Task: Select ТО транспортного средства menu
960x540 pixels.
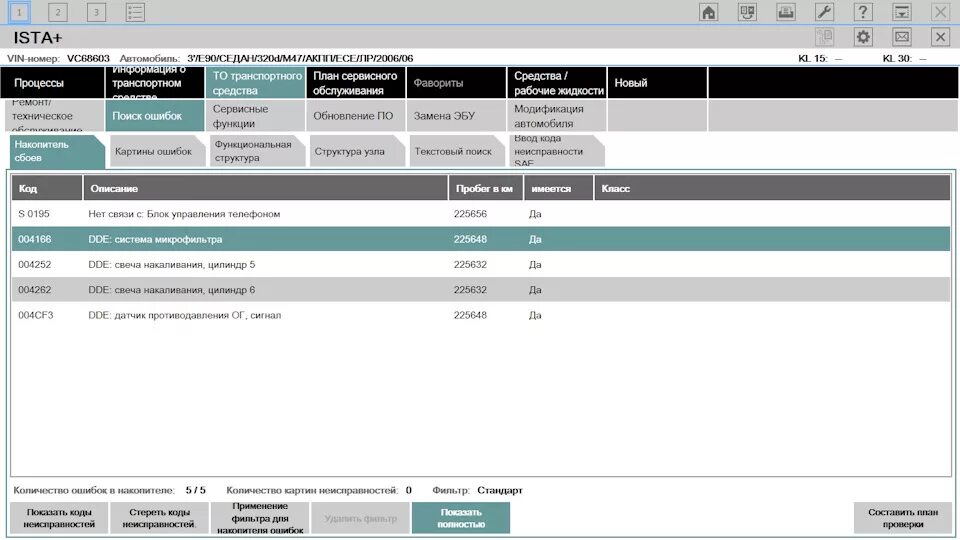Action: [x=255, y=83]
